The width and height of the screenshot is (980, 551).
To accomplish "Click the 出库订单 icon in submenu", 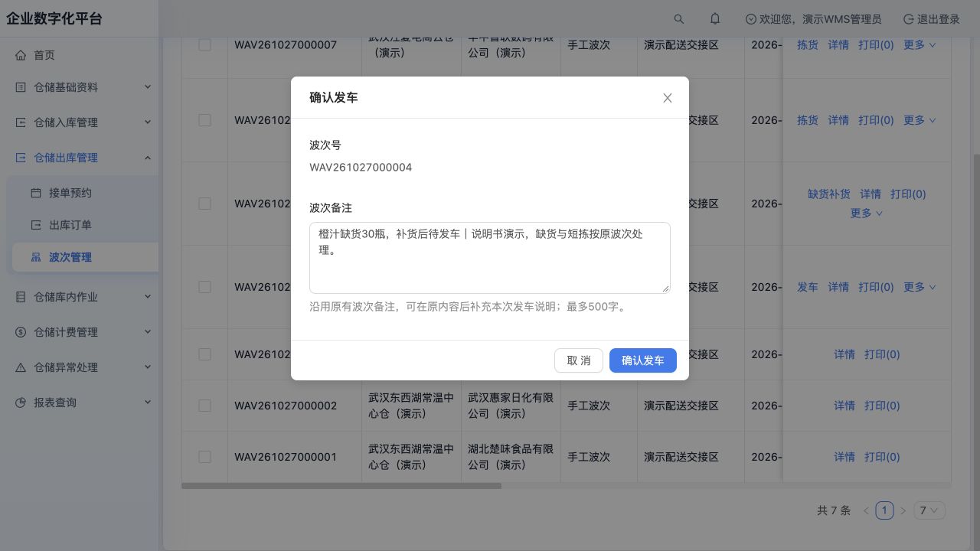I will click(x=36, y=225).
